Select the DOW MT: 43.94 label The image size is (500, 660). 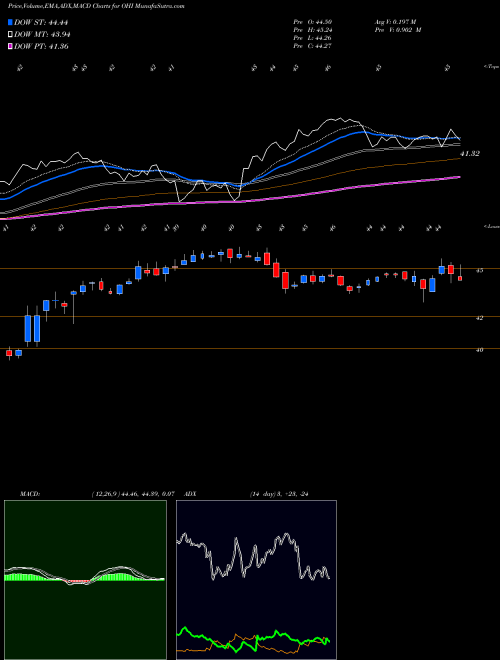pyautogui.click(x=41, y=34)
